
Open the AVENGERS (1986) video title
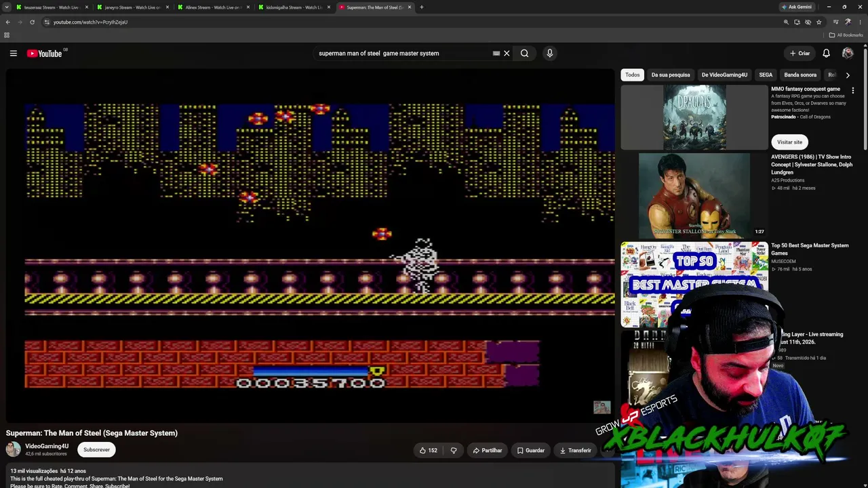[812, 165]
